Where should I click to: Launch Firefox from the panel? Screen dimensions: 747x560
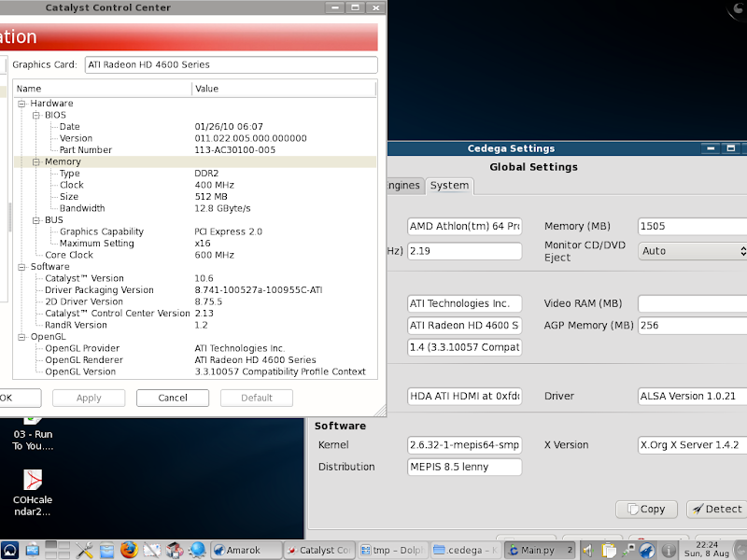(x=129, y=550)
